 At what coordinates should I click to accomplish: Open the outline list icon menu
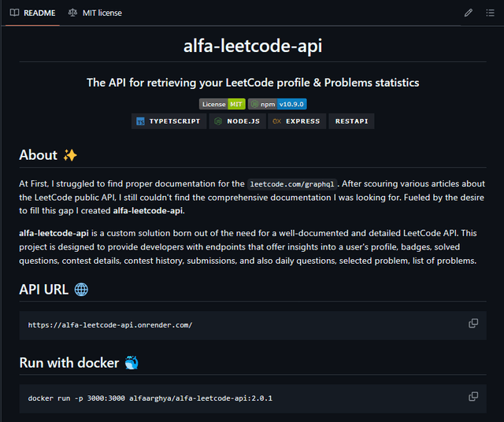[489, 13]
